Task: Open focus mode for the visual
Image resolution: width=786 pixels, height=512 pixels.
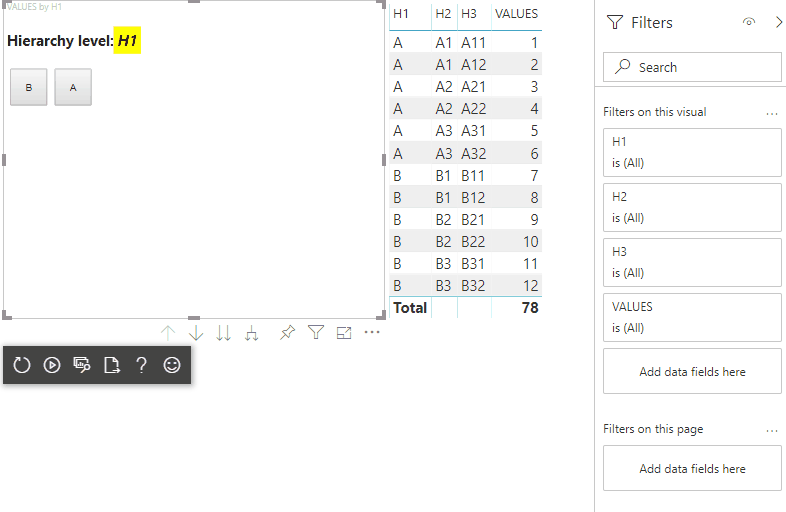Action: tap(344, 333)
